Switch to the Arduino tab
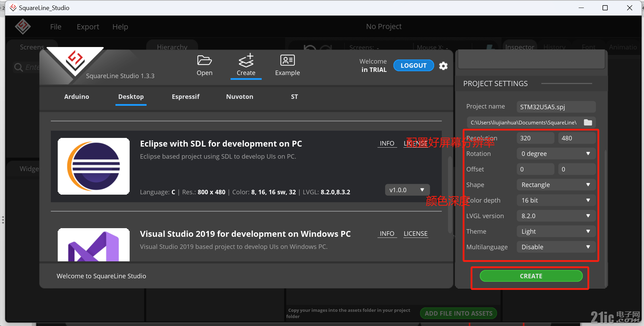 point(76,97)
